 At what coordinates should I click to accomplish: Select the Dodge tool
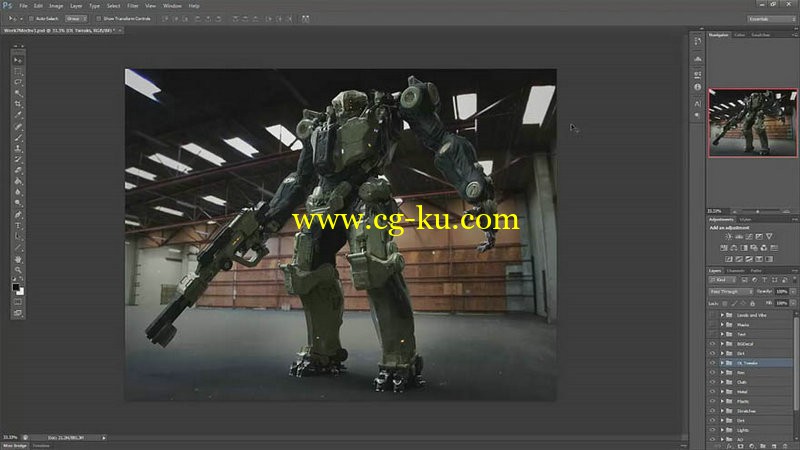18,203
